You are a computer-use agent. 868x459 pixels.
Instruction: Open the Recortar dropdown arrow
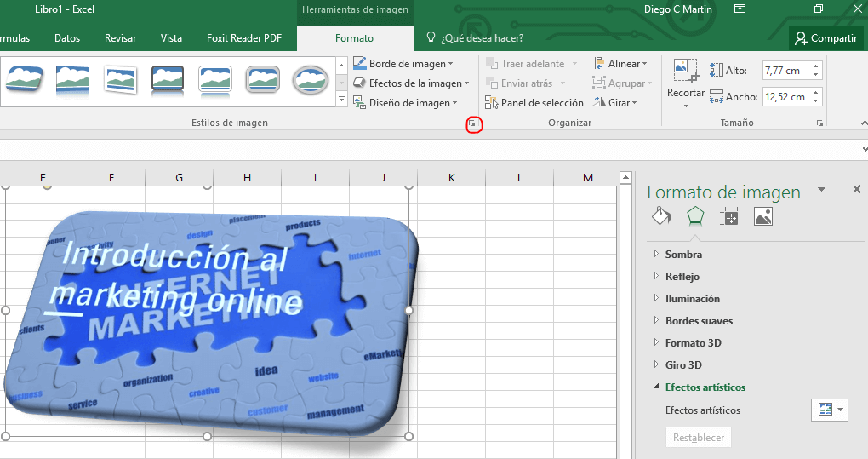tap(686, 106)
